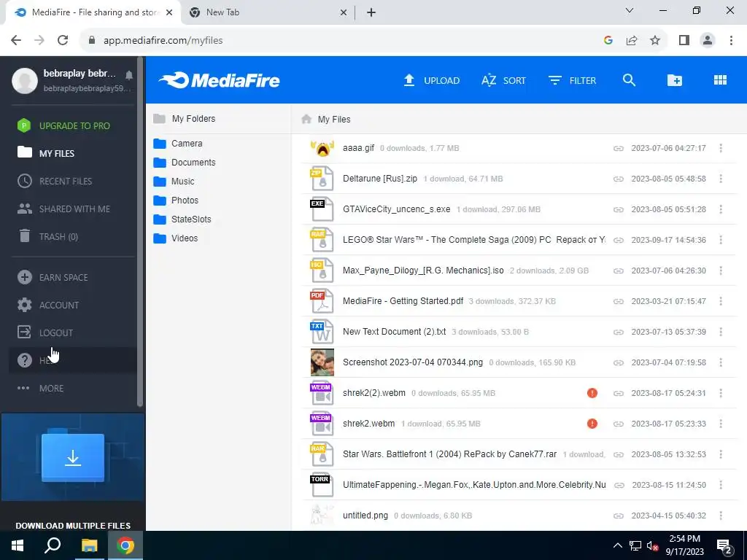Open File Explorer from taskbar
Viewport: 747px width, 560px height.
[89, 545]
